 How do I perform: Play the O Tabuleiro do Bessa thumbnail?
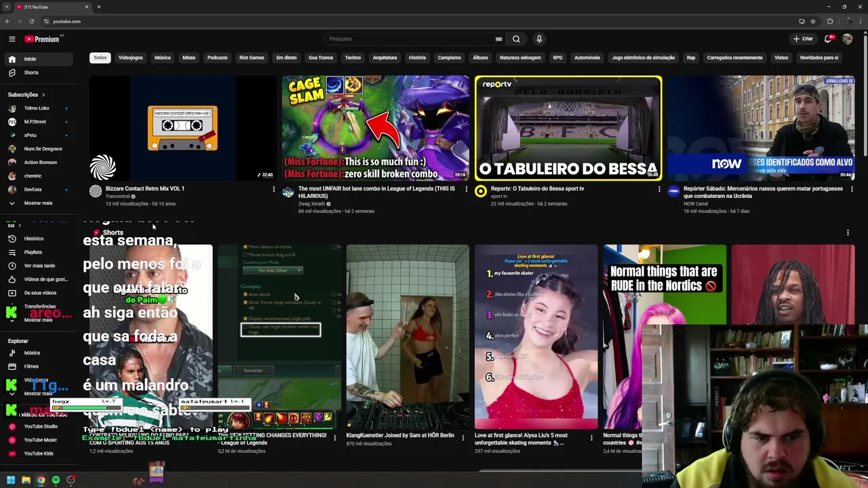pyautogui.click(x=568, y=128)
